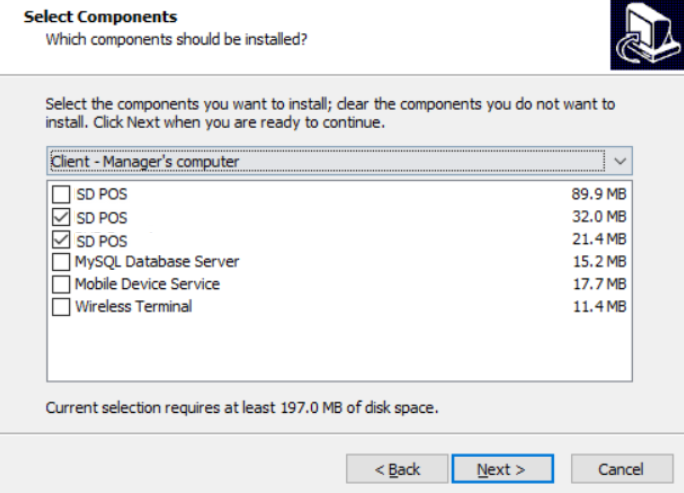The image size is (684, 493).
Task: Click the "Which components should be installed?" subtitle
Action: 176,40
